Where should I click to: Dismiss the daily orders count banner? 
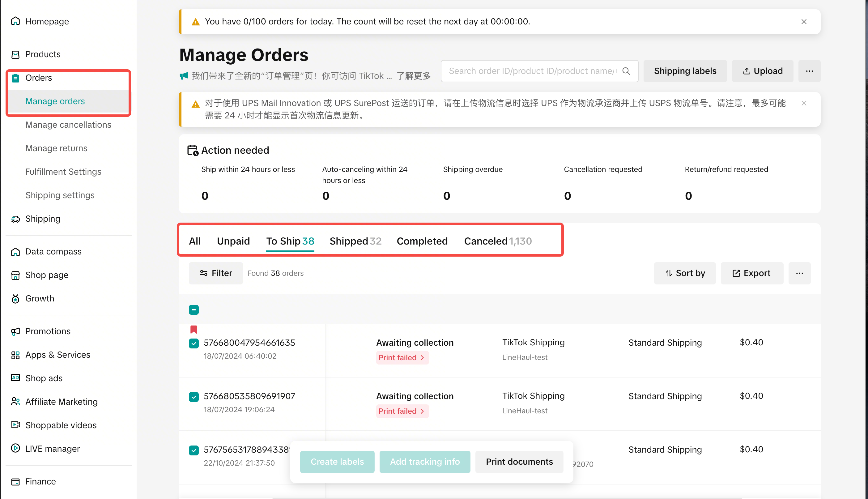804,22
